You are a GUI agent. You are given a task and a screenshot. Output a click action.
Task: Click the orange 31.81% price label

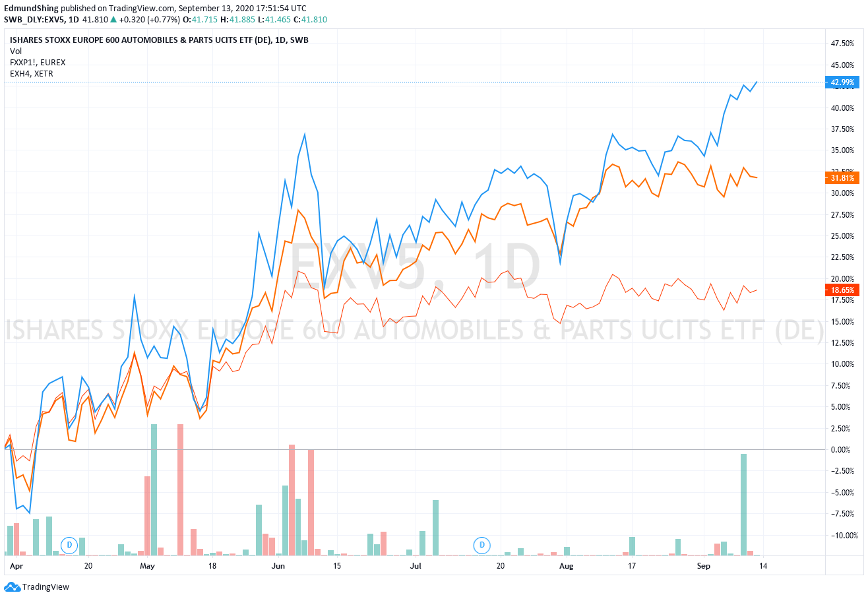pyautogui.click(x=843, y=177)
